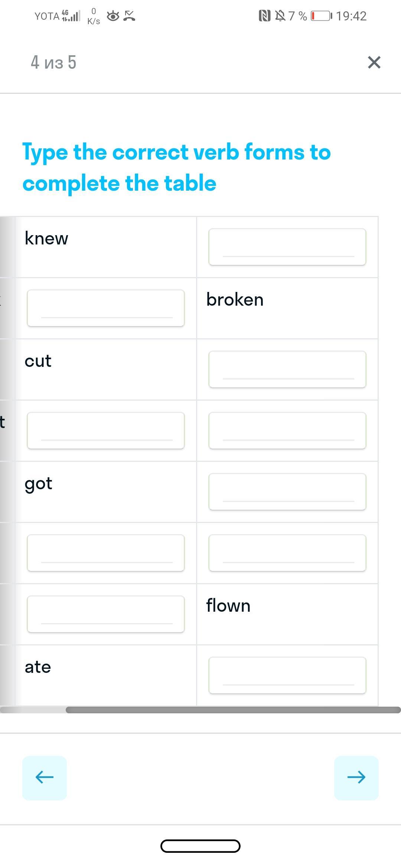Close the quiz with the X icon
This screenshot has width=401, height=868.
tap(374, 62)
